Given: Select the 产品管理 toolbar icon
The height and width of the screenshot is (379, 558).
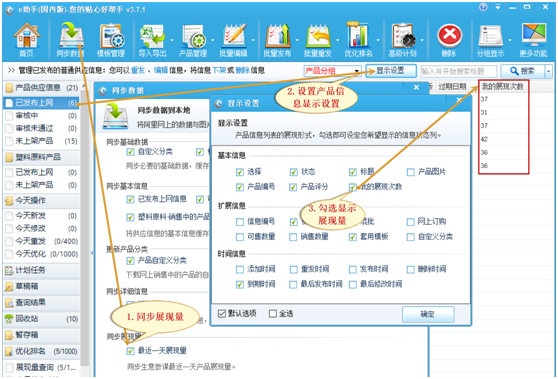Looking at the screenshot, I should point(193,39).
